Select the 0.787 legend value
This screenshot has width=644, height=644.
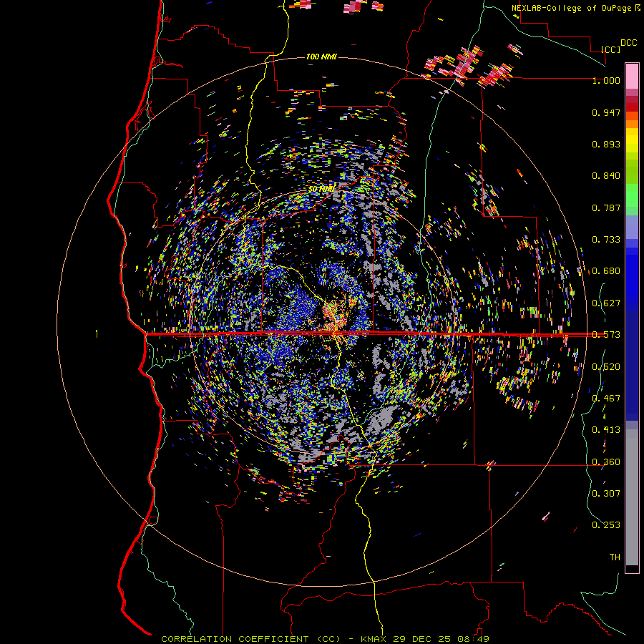click(x=606, y=208)
